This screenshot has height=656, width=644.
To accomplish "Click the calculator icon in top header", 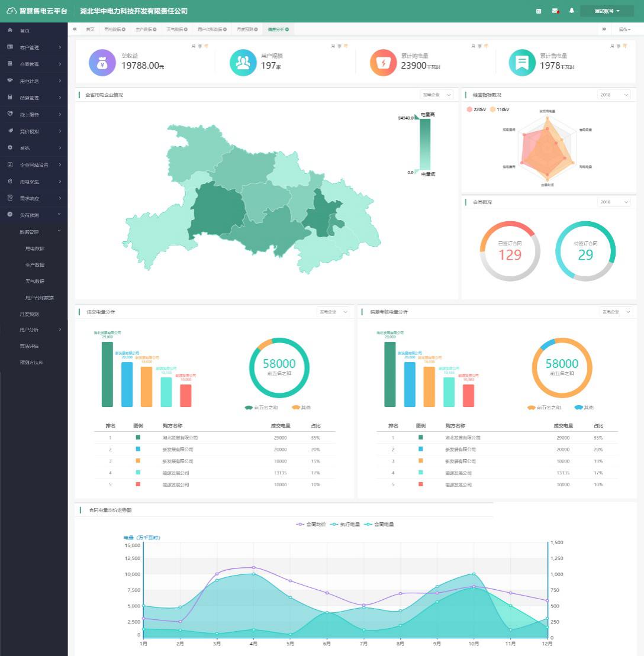I will 539,11.
